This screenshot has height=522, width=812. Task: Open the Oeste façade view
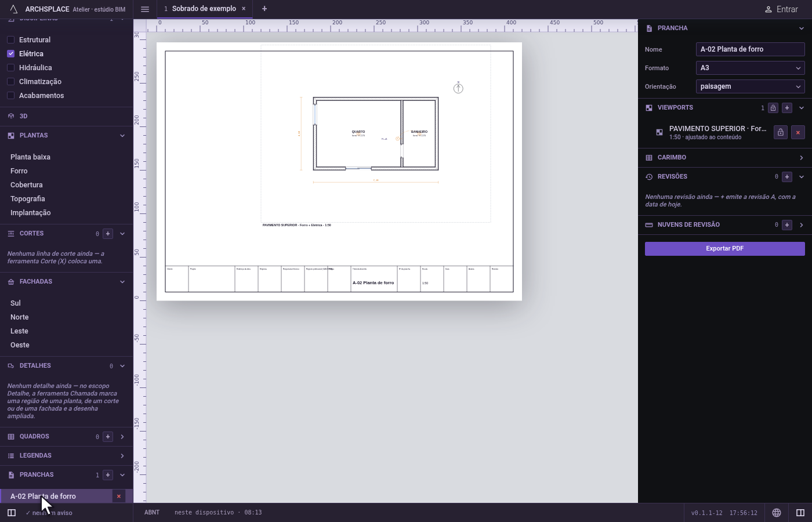[x=20, y=345]
